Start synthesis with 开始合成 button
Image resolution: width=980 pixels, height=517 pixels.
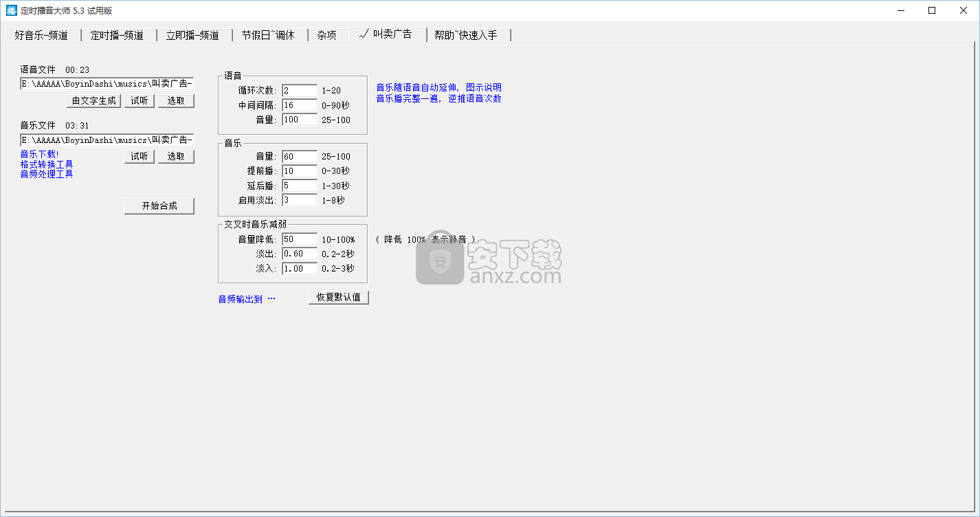pos(159,206)
